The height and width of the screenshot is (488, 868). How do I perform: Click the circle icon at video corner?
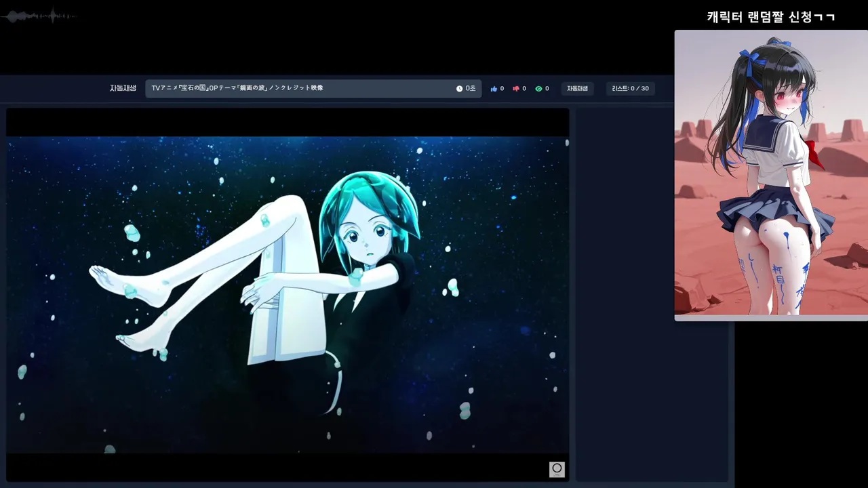(557, 469)
